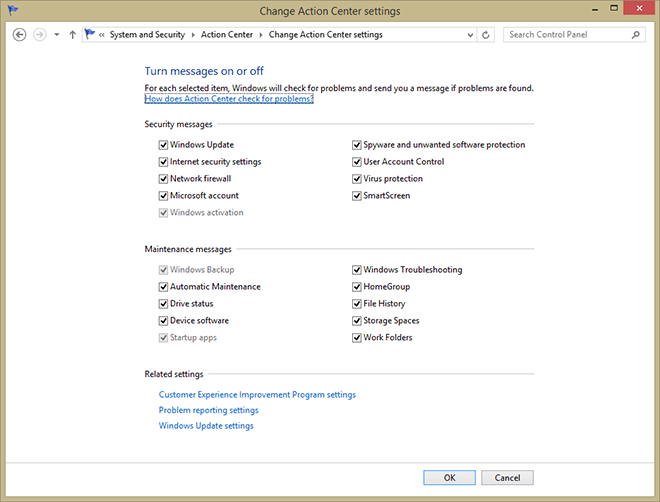Viewport: 660px width, 502px height.
Task: Click the Forward navigation arrow
Action: tap(40, 35)
